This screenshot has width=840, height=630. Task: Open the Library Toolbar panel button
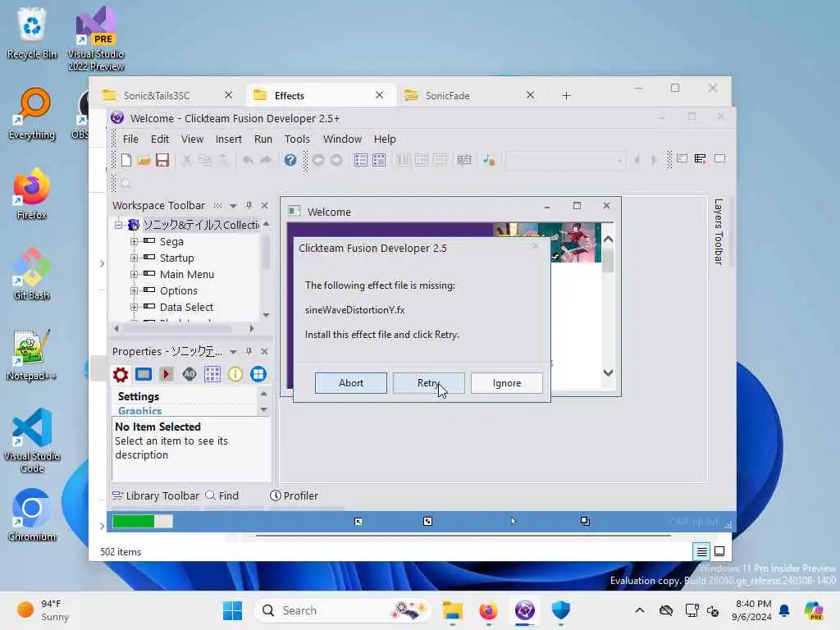155,496
